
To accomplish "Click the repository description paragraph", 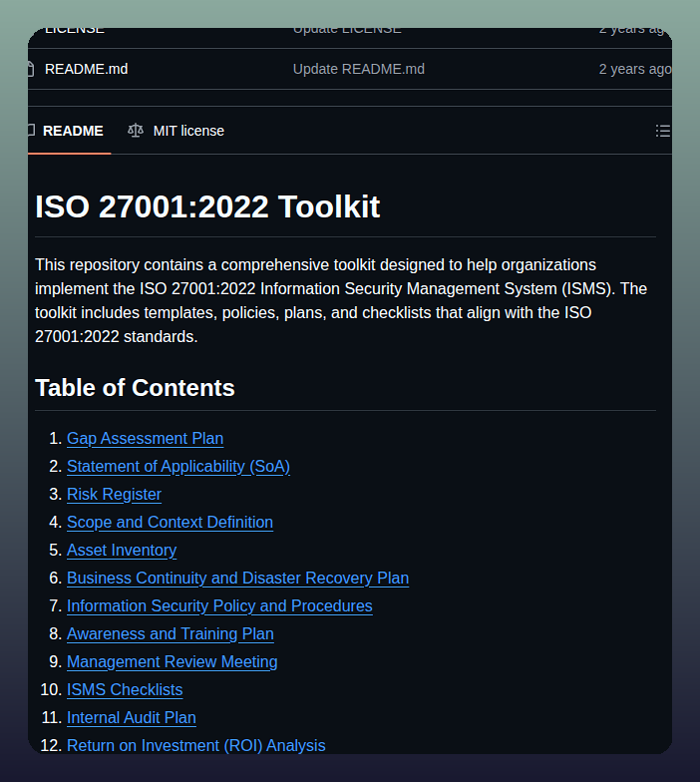I will pyautogui.click(x=341, y=301).
